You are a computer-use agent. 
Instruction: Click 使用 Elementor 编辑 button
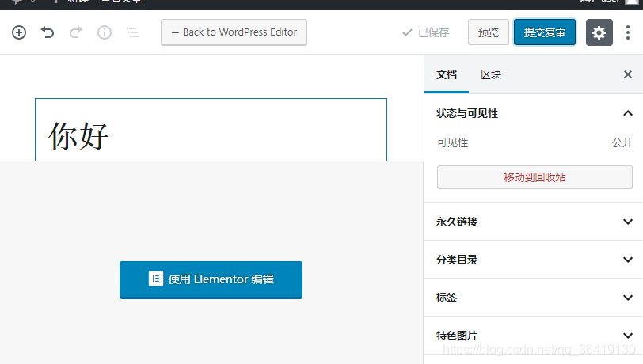[x=211, y=280]
